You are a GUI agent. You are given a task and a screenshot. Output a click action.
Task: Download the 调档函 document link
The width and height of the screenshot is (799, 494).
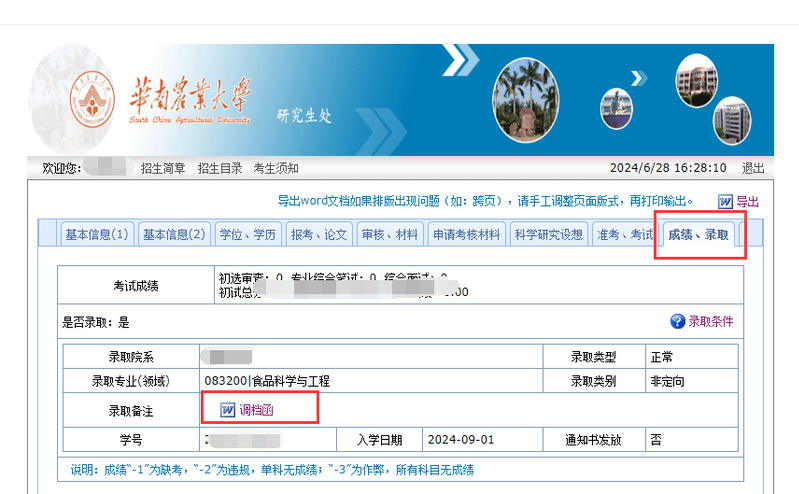(256, 410)
